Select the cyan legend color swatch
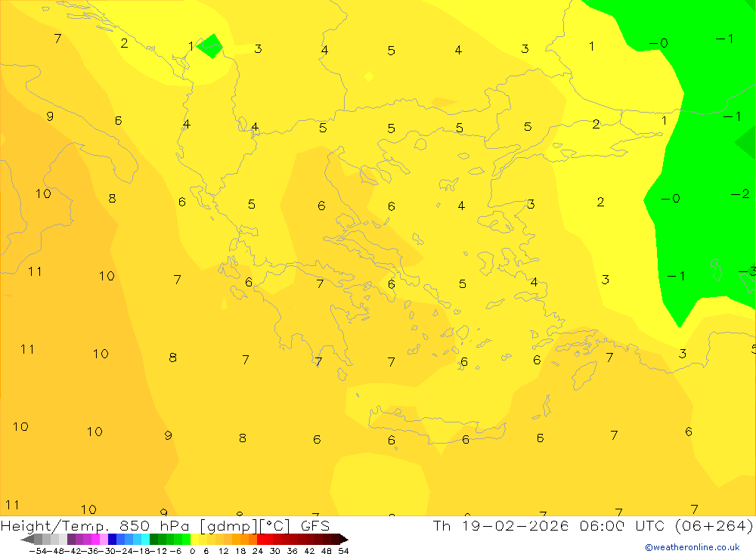 coord(145,540)
